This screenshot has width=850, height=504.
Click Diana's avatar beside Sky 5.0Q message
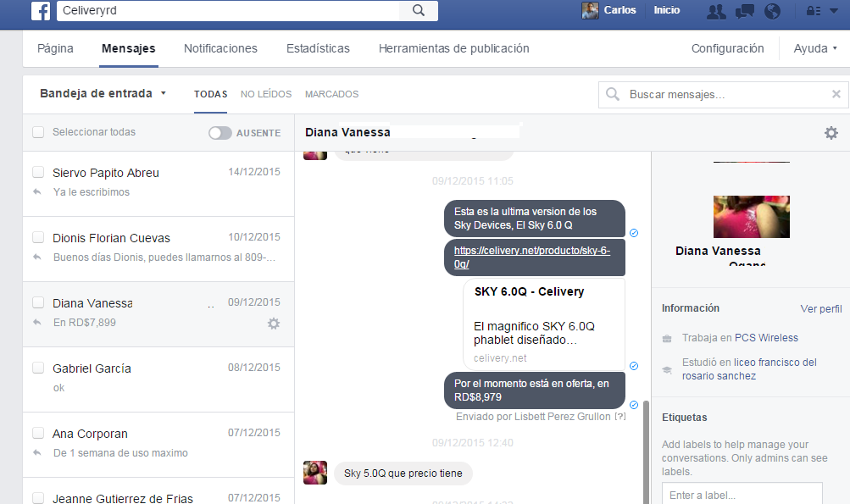pyautogui.click(x=315, y=473)
